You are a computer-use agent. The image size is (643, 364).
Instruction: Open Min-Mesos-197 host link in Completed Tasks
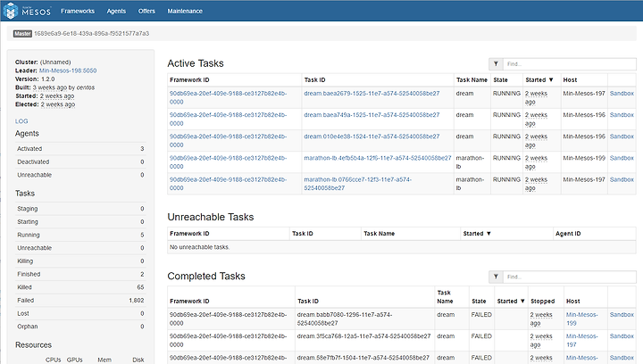pyautogui.click(x=582, y=340)
